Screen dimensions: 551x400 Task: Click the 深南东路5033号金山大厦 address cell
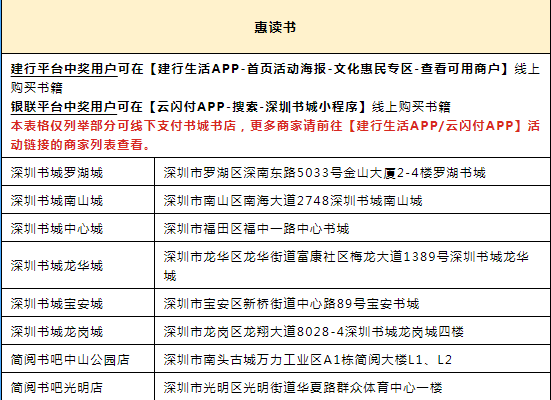coord(352,172)
